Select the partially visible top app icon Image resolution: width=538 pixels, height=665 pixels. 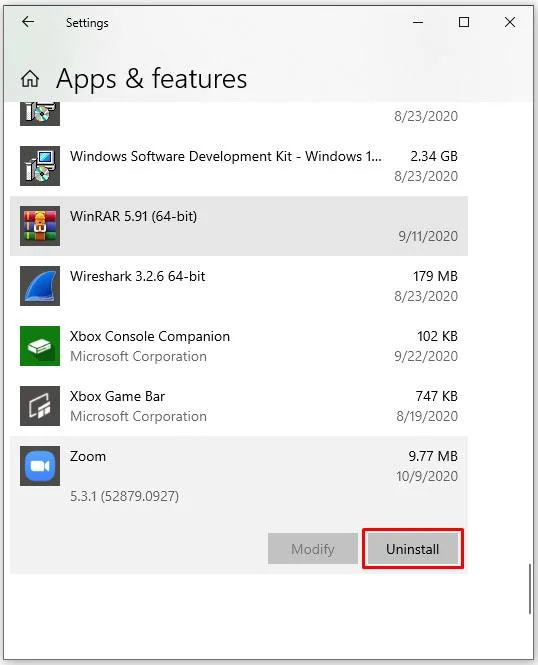(40, 114)
